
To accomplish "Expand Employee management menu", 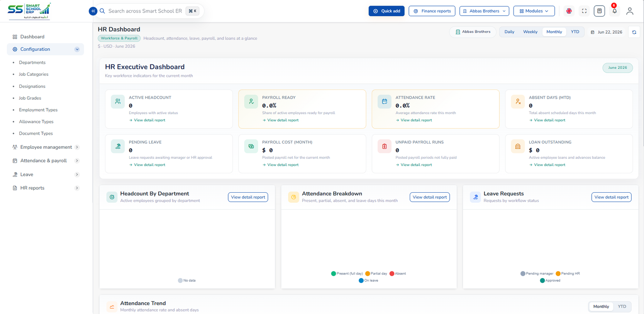I will (45, 147).
